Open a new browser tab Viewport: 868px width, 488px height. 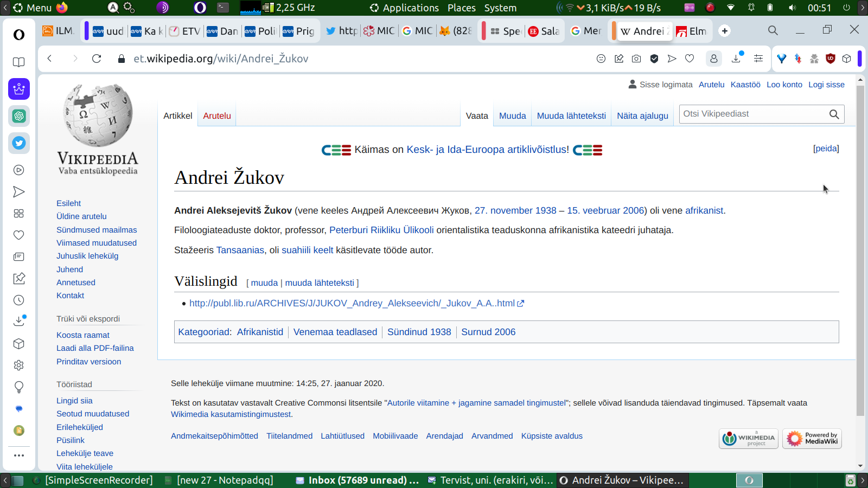(725, 31)
